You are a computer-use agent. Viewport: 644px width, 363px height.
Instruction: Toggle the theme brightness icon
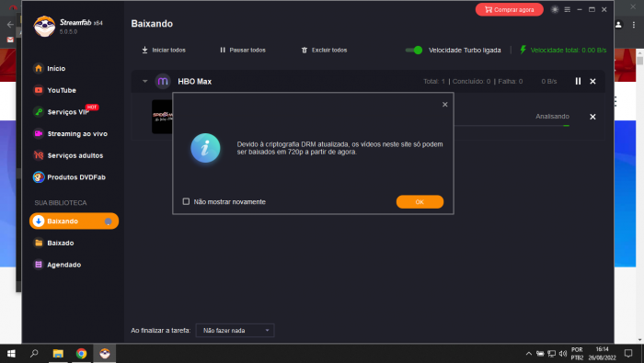pos(555,9)
